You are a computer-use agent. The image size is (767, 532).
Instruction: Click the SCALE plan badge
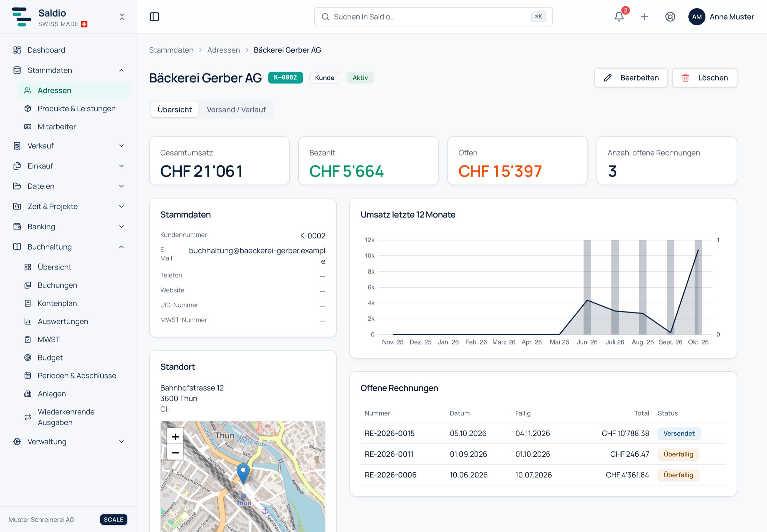[x=113, y=519]
